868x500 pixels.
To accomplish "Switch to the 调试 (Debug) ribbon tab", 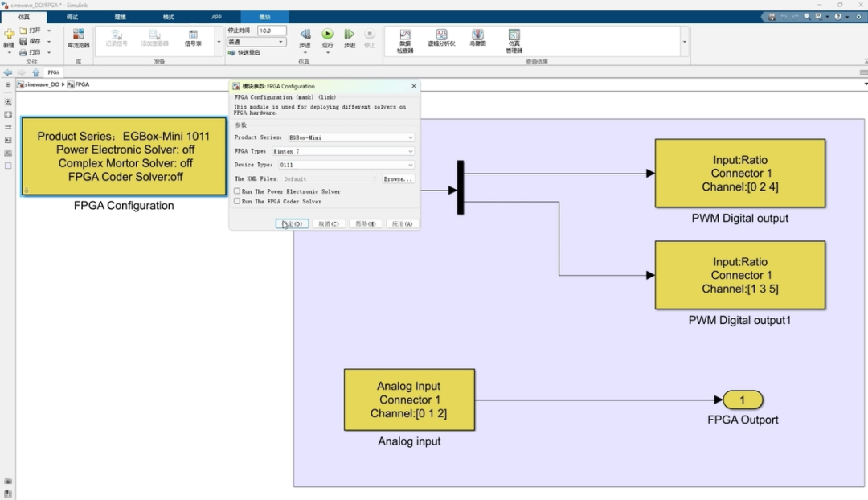I will 72,17.
